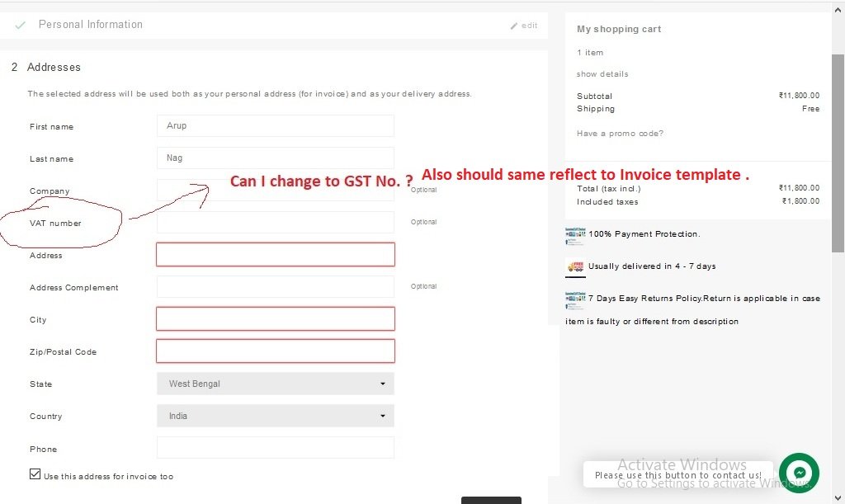Click the pencil edit icon
845x504 pixels.
(515, 26)
